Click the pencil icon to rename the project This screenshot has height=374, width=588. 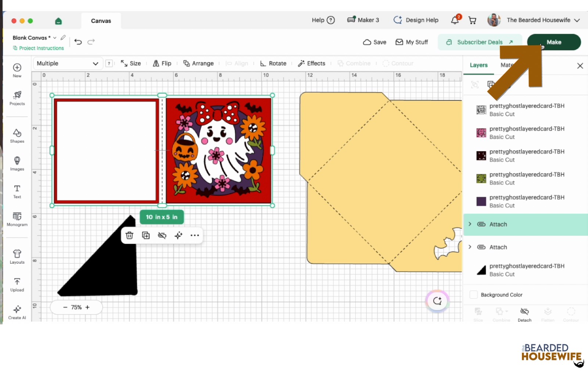coord(63,38)
